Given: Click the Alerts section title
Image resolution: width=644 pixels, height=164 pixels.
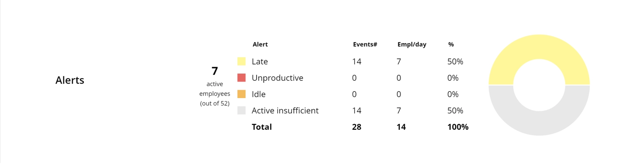Looking at the screenshot, I should tap(70, 80).
